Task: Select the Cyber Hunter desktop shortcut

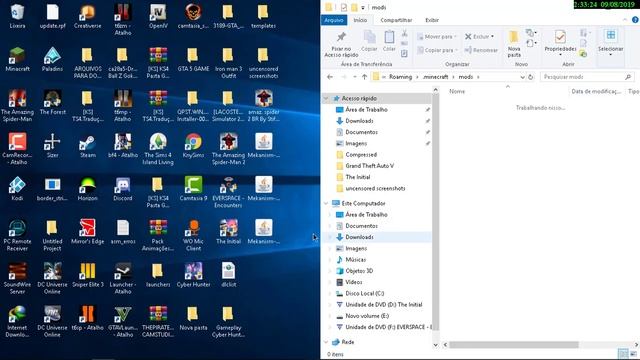Action: 193,275
